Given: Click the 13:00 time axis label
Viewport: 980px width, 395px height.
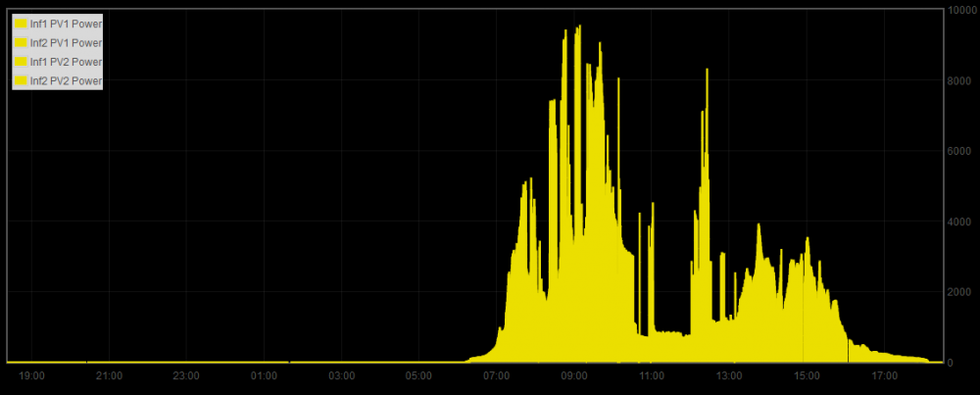Looking at the screenshot, I should pos(729,376).
